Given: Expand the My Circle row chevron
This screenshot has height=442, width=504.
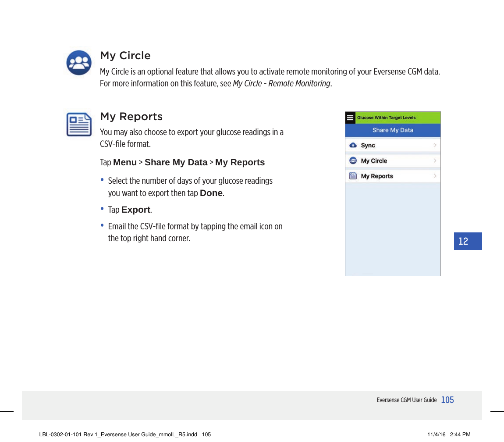Looking at the screenshot, I should pyautogui.click(x=435, y=160).
